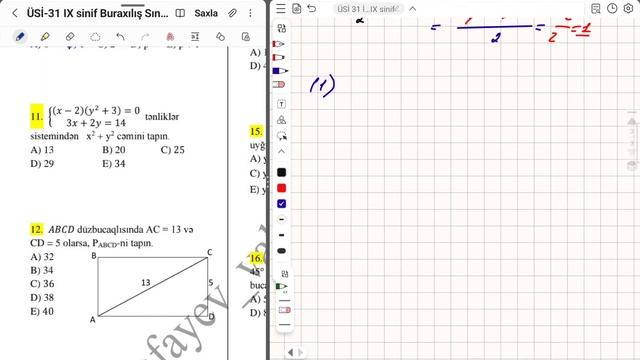Redo the stroke in the left notes app
The height and width of the screenshot is (360, 640).
[145, 37]
